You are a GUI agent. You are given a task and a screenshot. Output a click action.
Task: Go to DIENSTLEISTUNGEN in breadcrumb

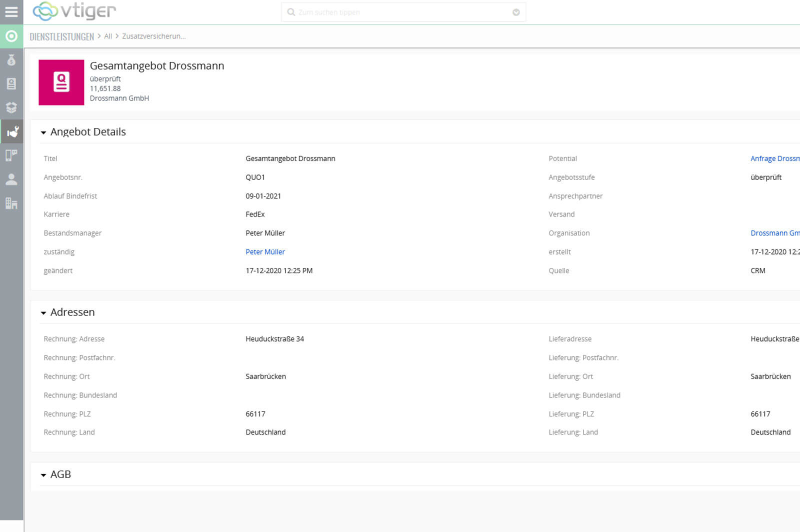61,36
